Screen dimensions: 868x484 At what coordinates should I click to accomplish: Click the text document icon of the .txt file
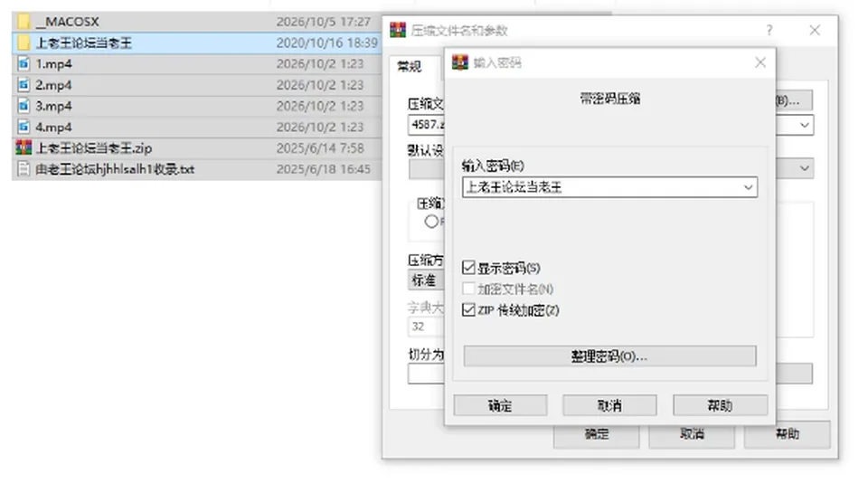pyautogui.click(x=24, y=169)
